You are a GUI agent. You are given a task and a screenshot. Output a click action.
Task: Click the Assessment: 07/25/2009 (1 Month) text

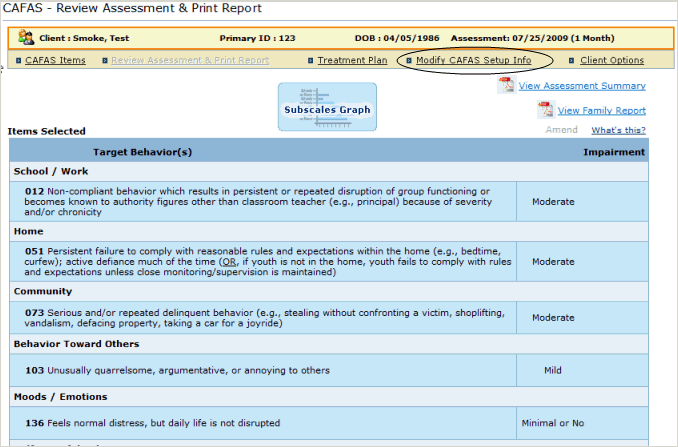(532, 38)
